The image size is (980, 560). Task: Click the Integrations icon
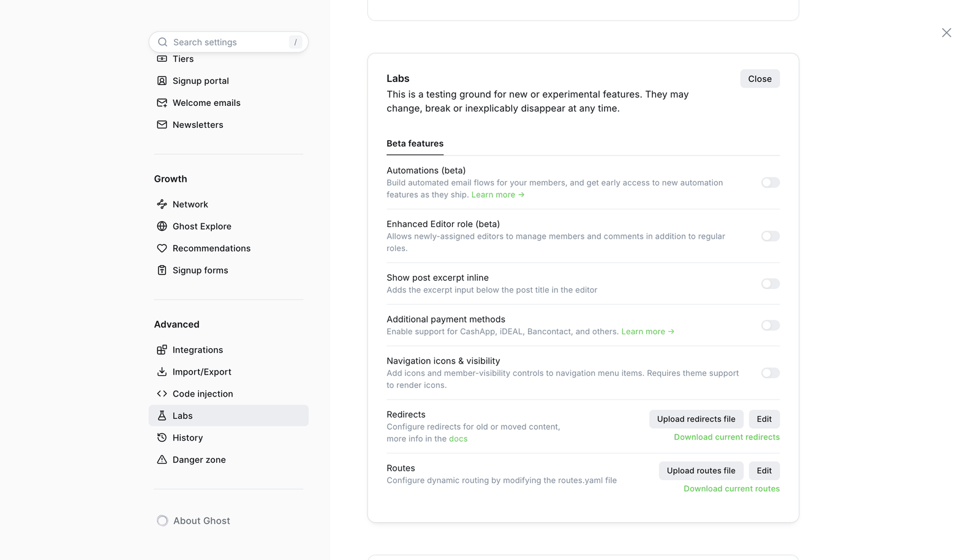[162, 350]
